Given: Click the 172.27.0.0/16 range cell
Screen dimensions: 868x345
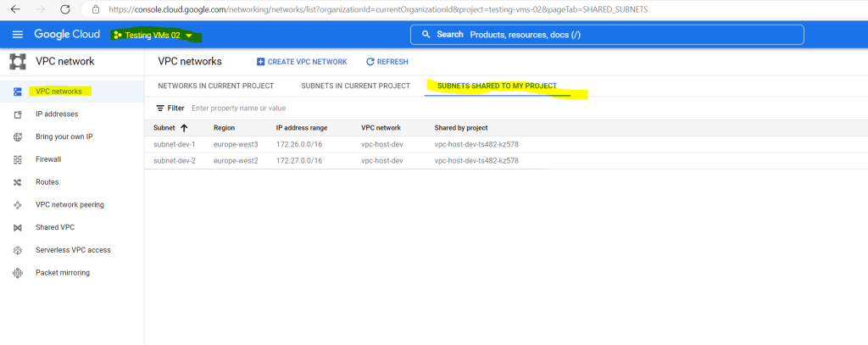Looking at the screenshot, I should click(299, 161).
